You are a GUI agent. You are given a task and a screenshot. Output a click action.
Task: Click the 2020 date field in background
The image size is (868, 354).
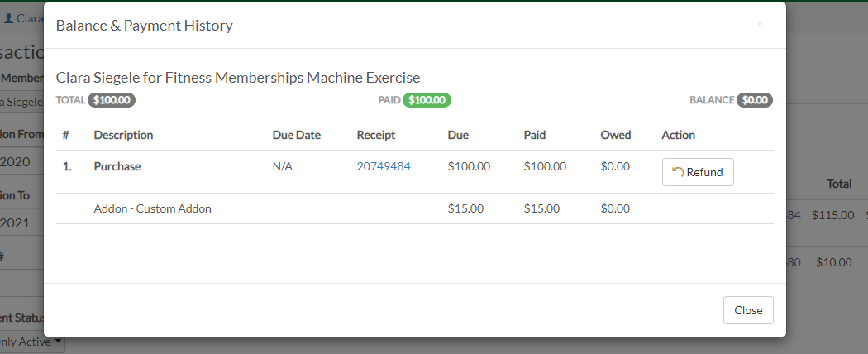[x=22, y=162]
